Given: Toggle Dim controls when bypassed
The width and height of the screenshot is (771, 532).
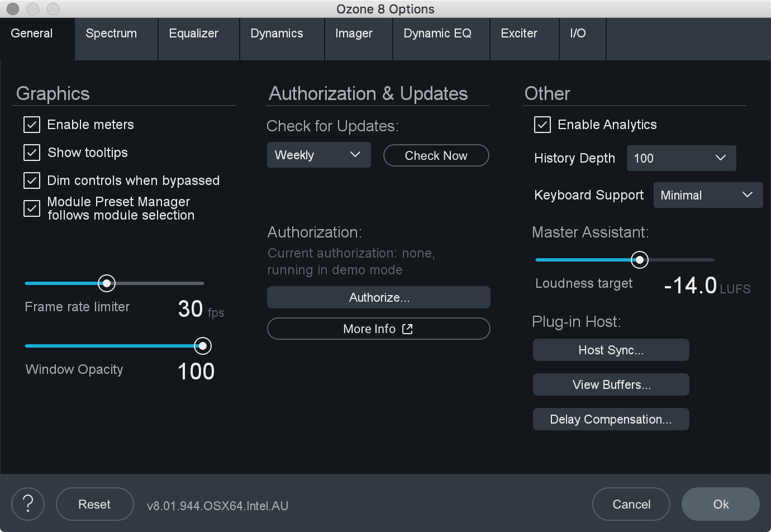Looking at the screenshot, I should pos(32,180).
